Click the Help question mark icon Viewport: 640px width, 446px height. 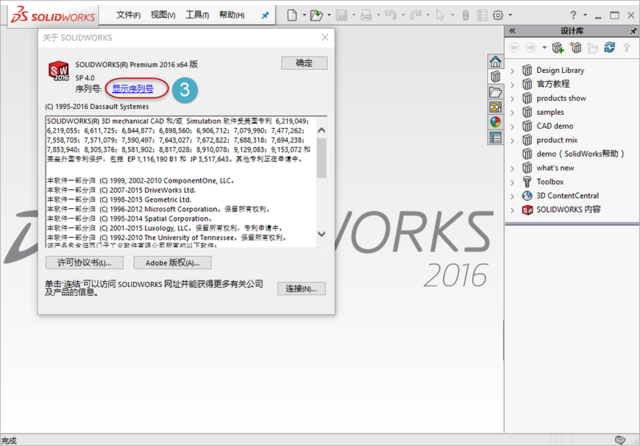click(x=573, y=15)
